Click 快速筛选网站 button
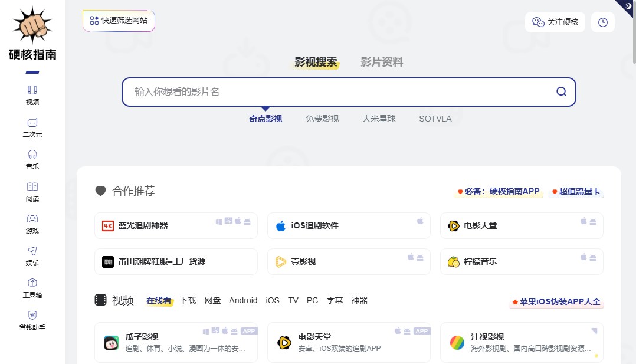Viewport: 636px width, 364px height. coord(119,21)
